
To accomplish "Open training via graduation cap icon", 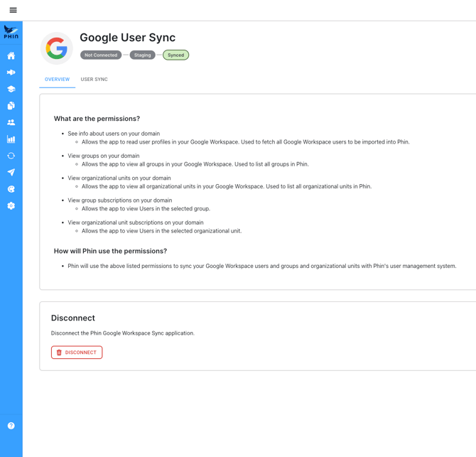I will (11, 89).
